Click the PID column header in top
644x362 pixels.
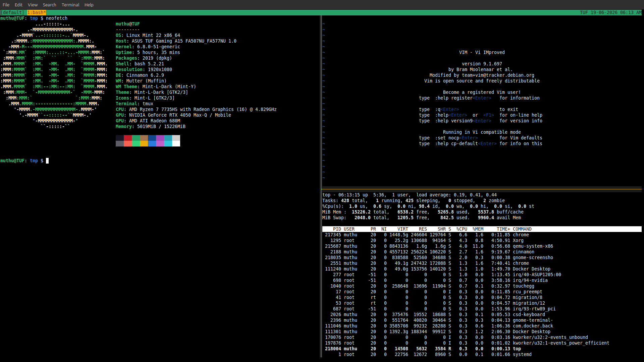pos(337,229)
